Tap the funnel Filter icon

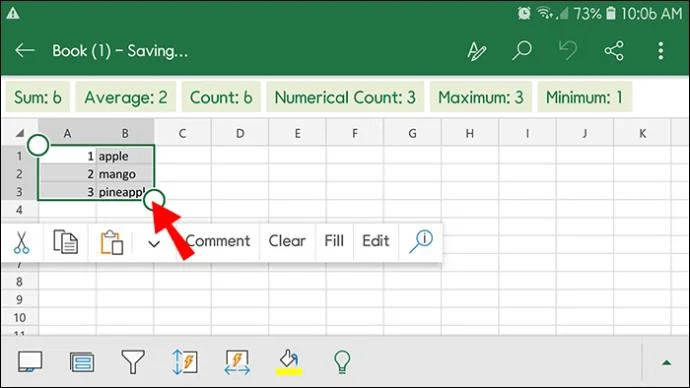coord(133,362)
